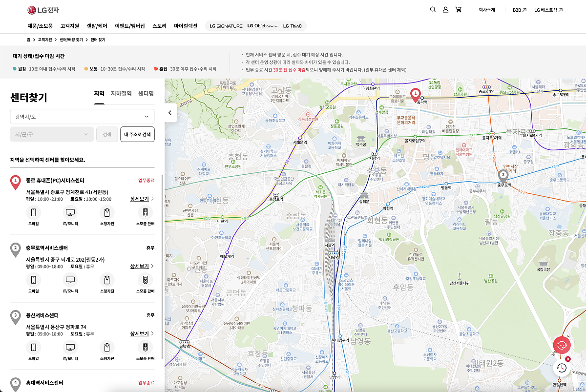Click the 내 주소로 검색 button
The width and height of the screenshot is (586, 392).
click(137, 134)
